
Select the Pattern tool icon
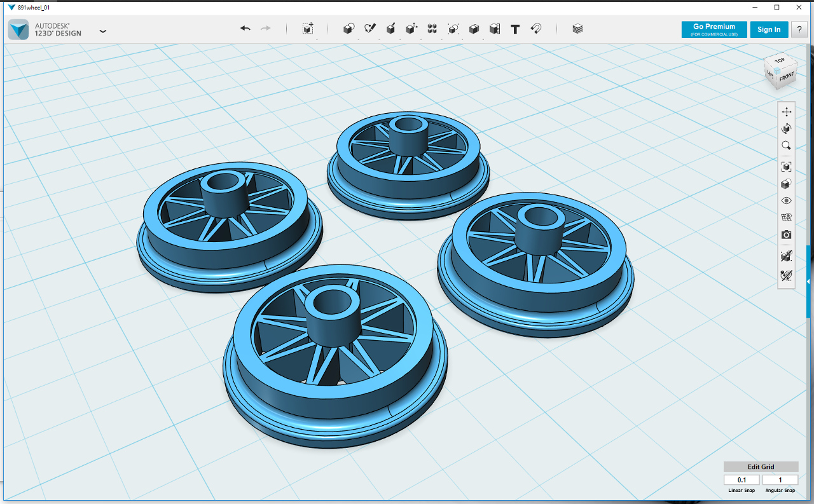pyautogui.click(x=432, y=29)
